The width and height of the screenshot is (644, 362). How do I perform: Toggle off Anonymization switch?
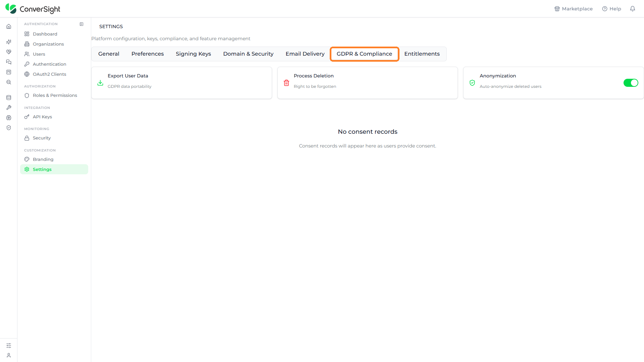pyautogui.click(x=631, y=83)
